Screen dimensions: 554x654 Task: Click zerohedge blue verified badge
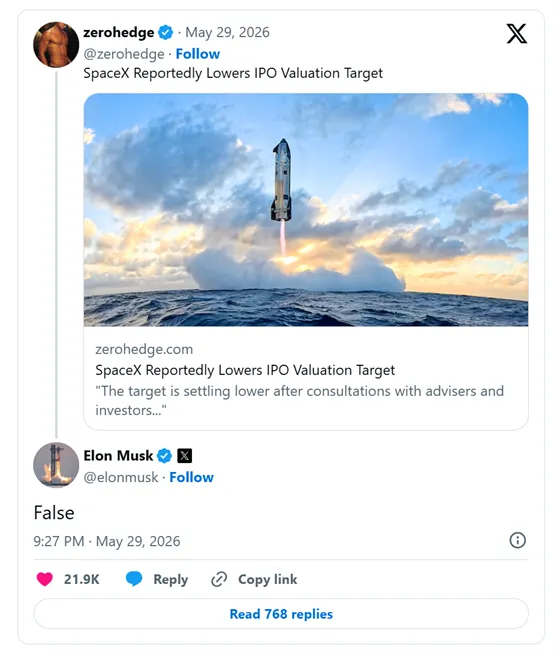(166, 33)
